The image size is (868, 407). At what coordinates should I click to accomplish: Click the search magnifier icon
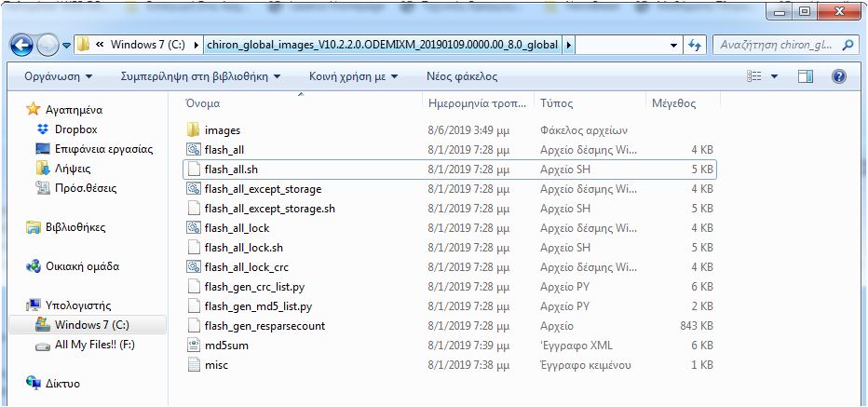pyautogui.click(x=848, y=45)
